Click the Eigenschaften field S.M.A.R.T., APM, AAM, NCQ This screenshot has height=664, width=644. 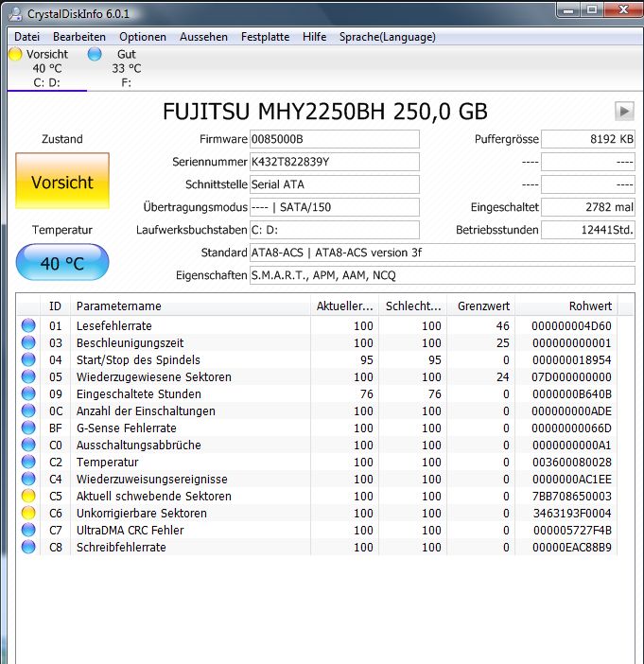(x=443, y=275)
